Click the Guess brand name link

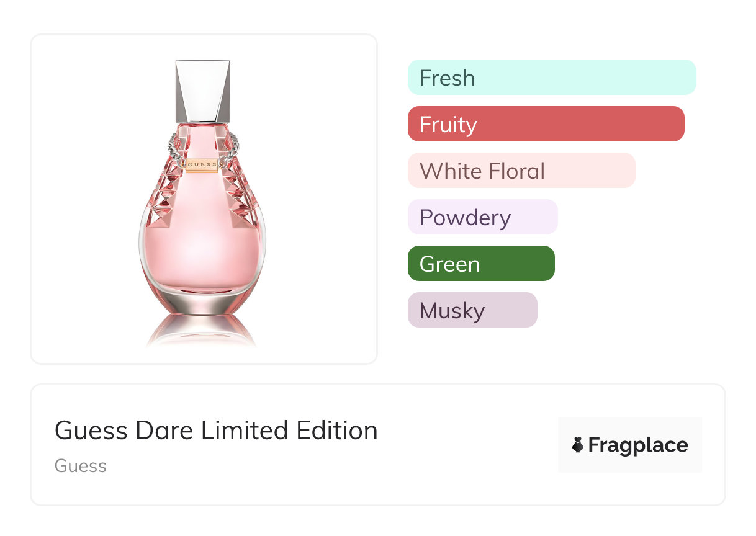[81, 466]
